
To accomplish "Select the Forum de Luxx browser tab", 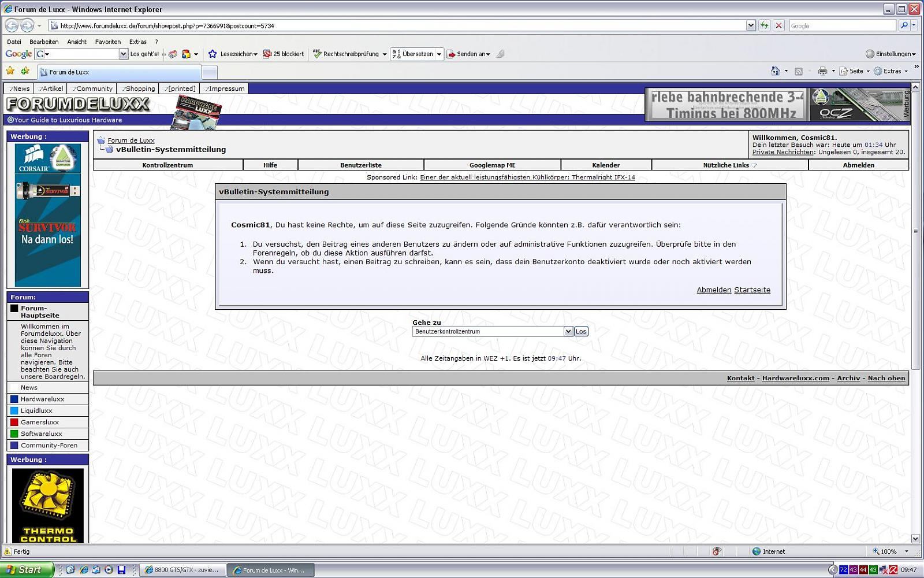I will pyautogui.click(x=120, y=72).
